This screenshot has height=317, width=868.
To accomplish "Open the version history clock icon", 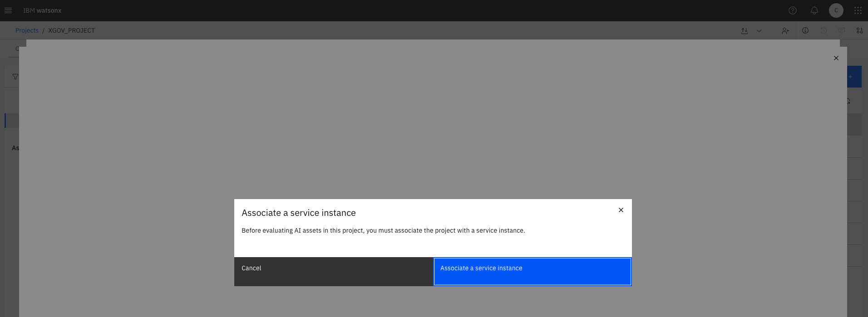I will (824, 30).
